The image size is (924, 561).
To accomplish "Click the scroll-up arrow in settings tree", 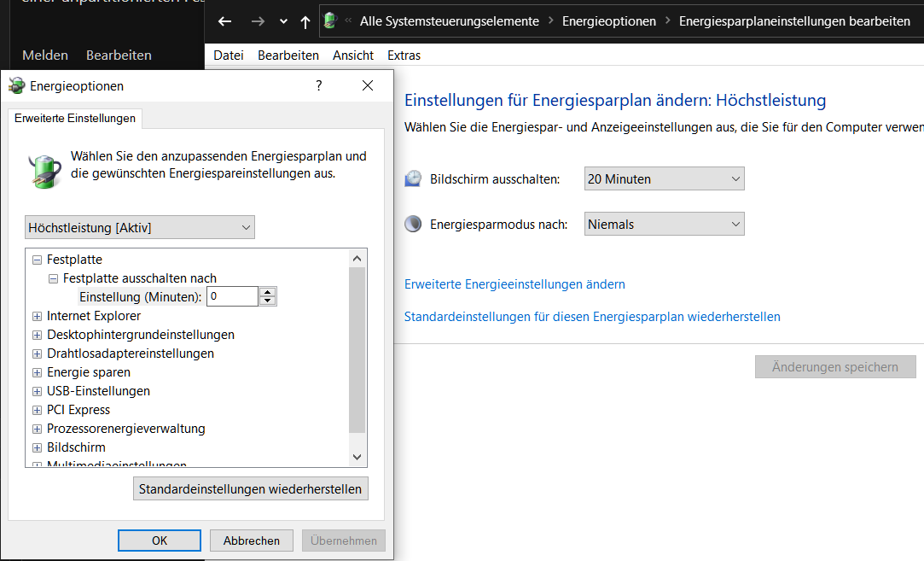I will [x=357, y=259].
